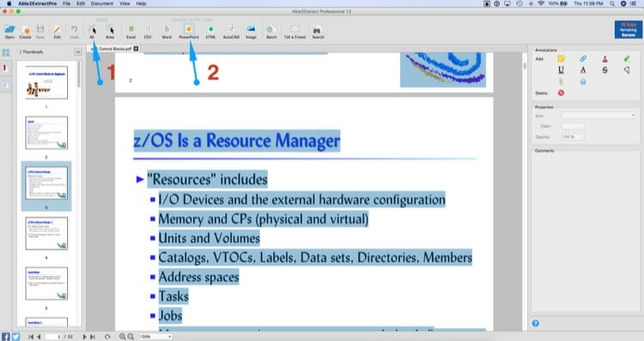
Task: Add the blue watermark annotation icon
Action: coord(583,82)
